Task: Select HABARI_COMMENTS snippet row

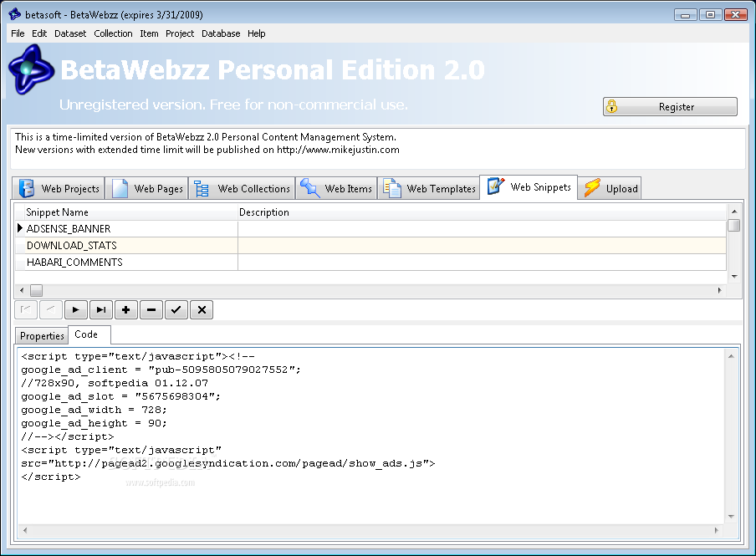Action: coord(370,263)
